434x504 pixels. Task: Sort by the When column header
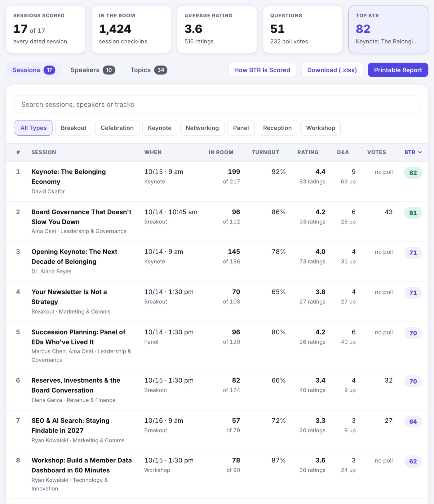pyautogui.click(x=153, y=152)
